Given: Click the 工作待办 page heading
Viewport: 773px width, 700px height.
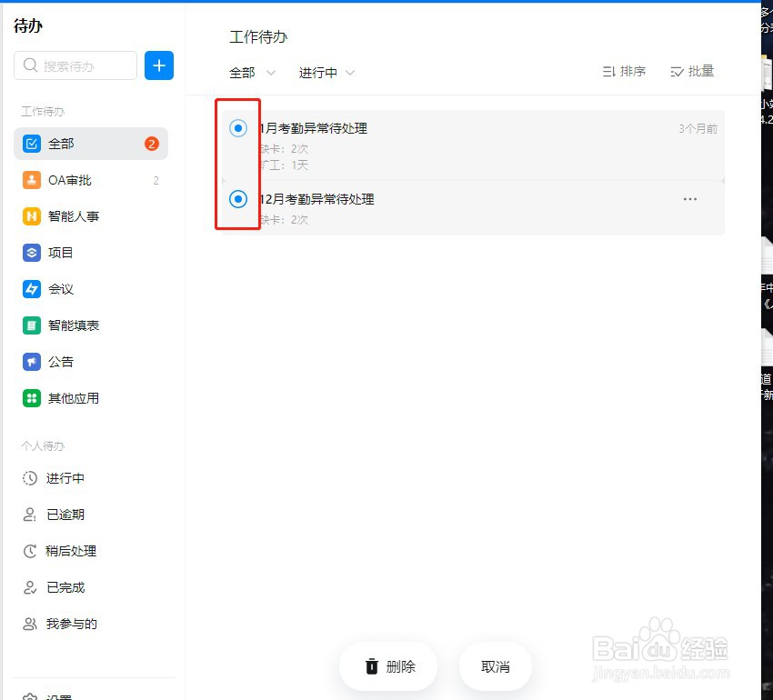Looking at the screenshot, I should point(258,37).
